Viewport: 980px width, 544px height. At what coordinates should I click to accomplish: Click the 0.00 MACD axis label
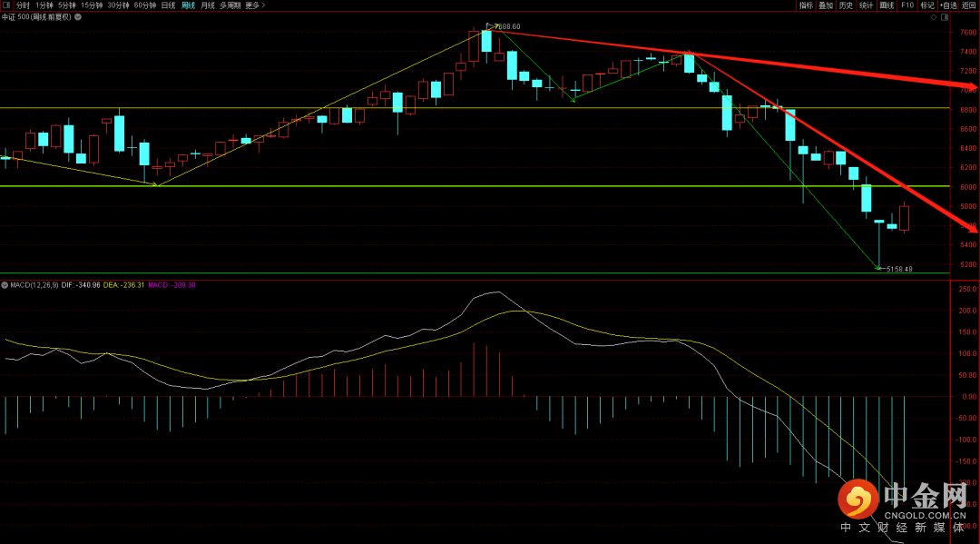pyautogui.click(x=969, y=397)
